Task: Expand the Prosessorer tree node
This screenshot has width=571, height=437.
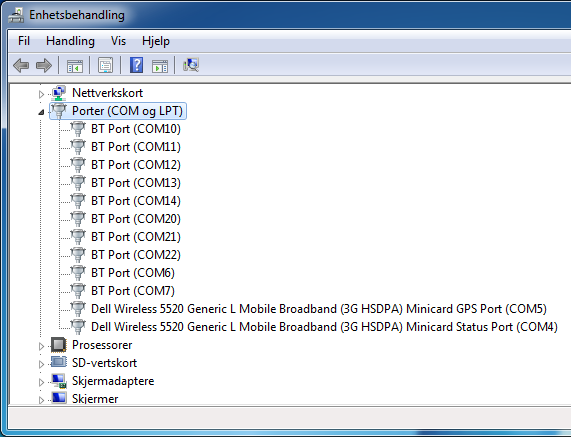Action: (41, 346)
